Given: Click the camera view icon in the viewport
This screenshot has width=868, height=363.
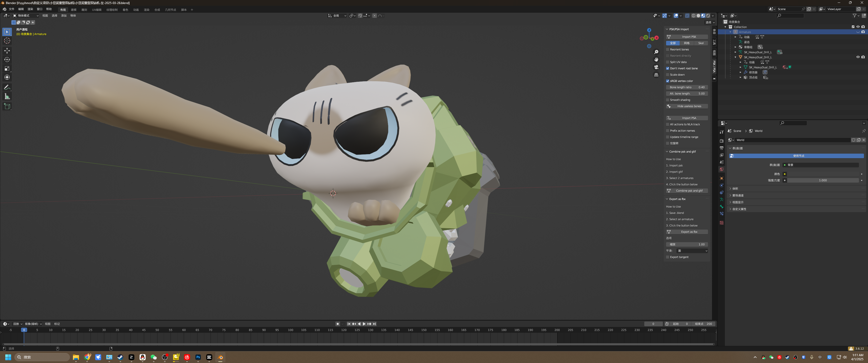Looking at the screenshot, I should point(656,67).
